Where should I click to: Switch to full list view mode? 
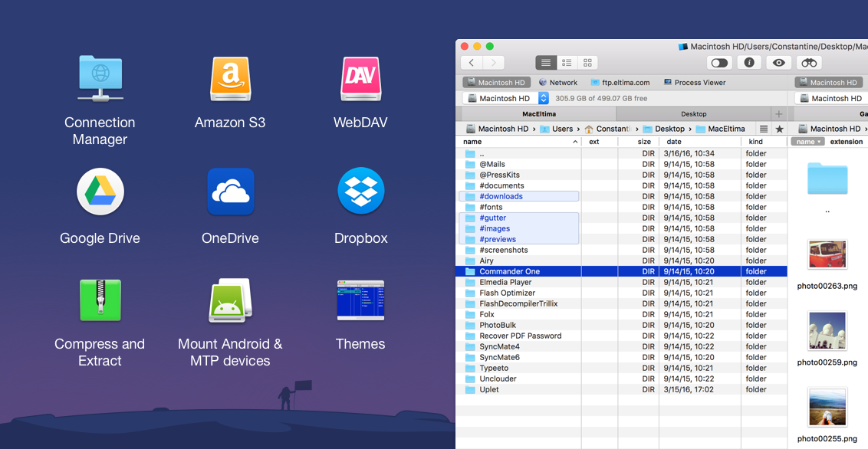click(x=546, y=63)
